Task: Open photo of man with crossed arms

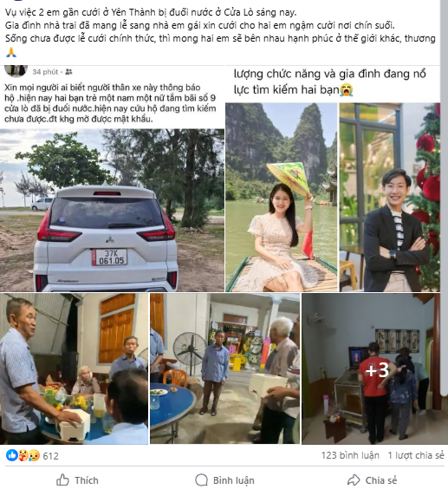Action: tap(390, 197)
